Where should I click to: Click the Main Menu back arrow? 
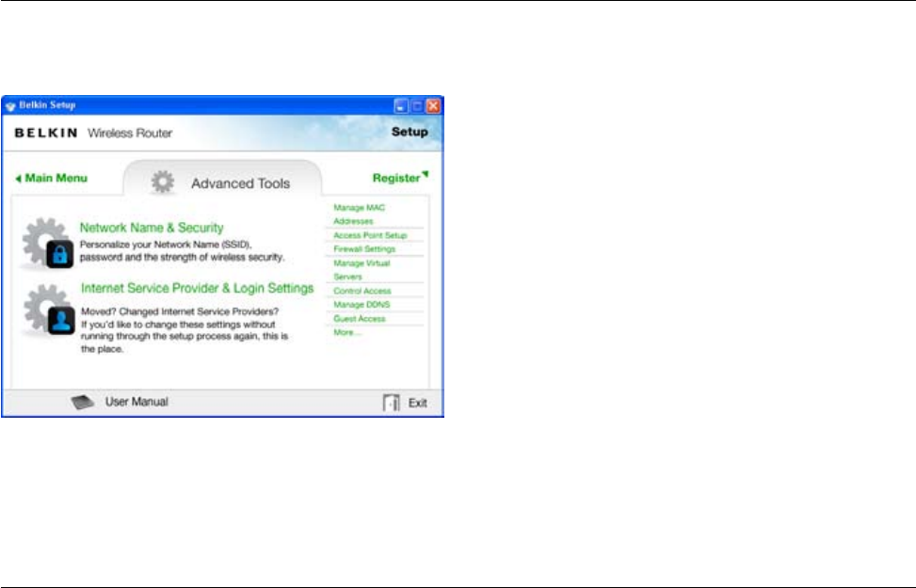pyautogui.click(x=18, y=178)
